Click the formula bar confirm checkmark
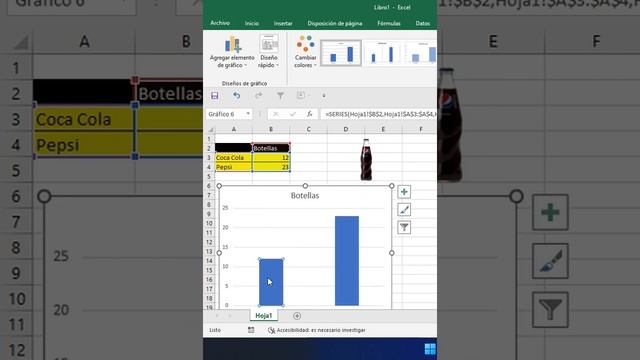 click(292, 114)
